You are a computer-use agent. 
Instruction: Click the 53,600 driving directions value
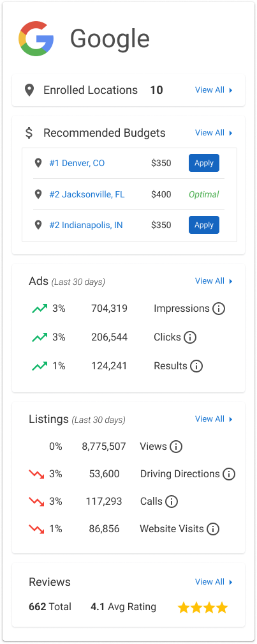pyautogui.click(x=104, y=474)
